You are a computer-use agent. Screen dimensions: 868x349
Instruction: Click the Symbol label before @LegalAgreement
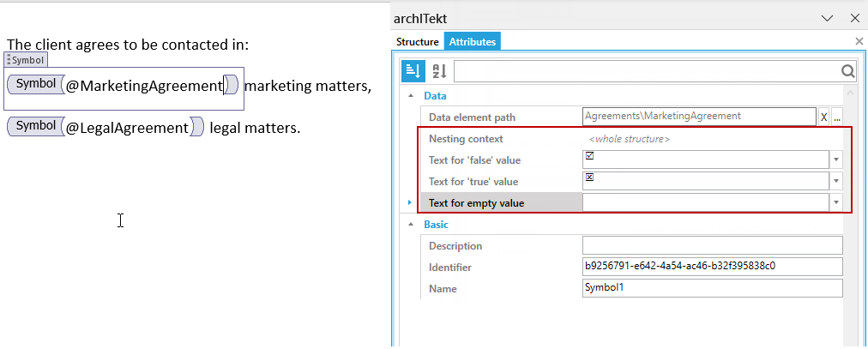(x=36, y=126)
